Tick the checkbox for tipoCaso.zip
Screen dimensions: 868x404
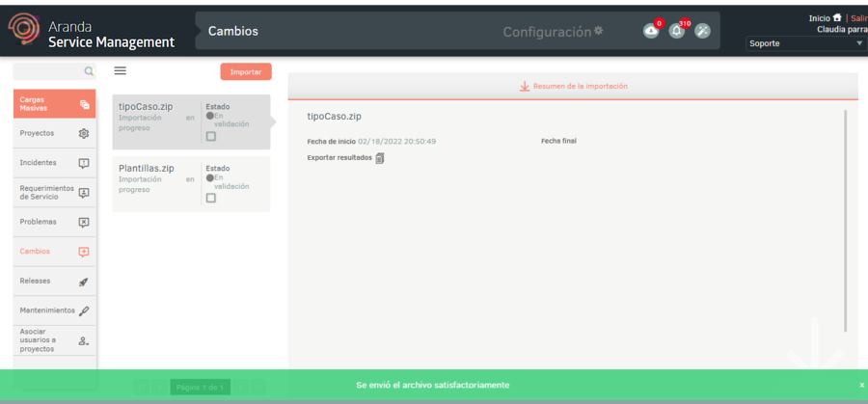[x=211, y=137]
